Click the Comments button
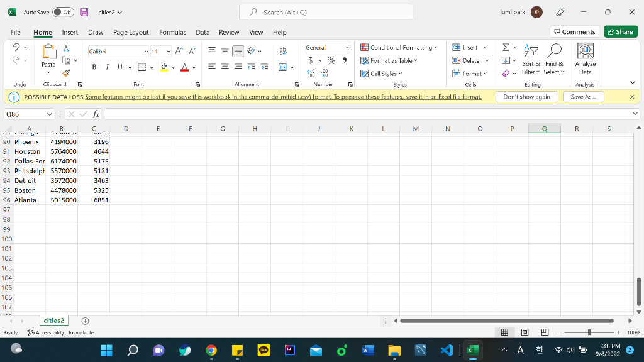The image size is (644, 362). click(x=575, y=31)
